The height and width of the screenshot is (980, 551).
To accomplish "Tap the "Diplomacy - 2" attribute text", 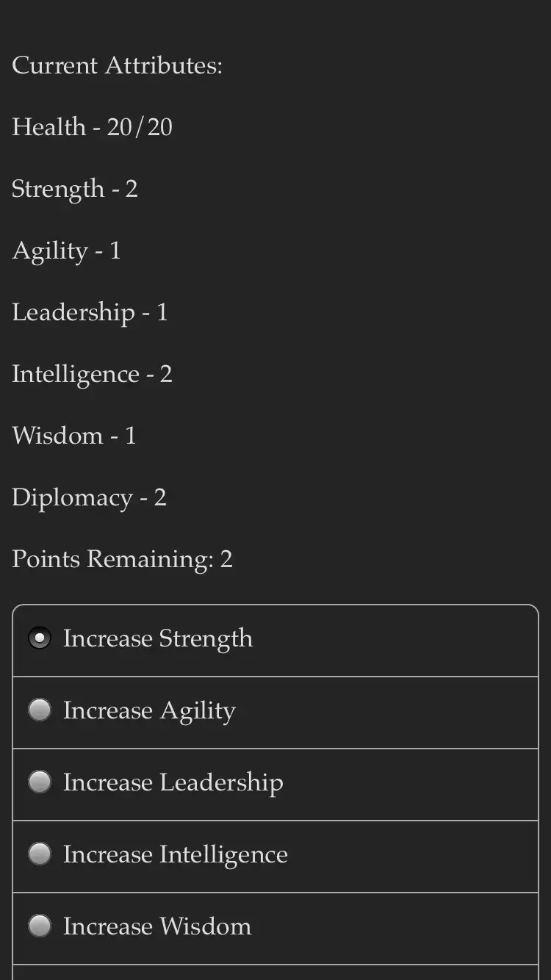I will [89, 497].
